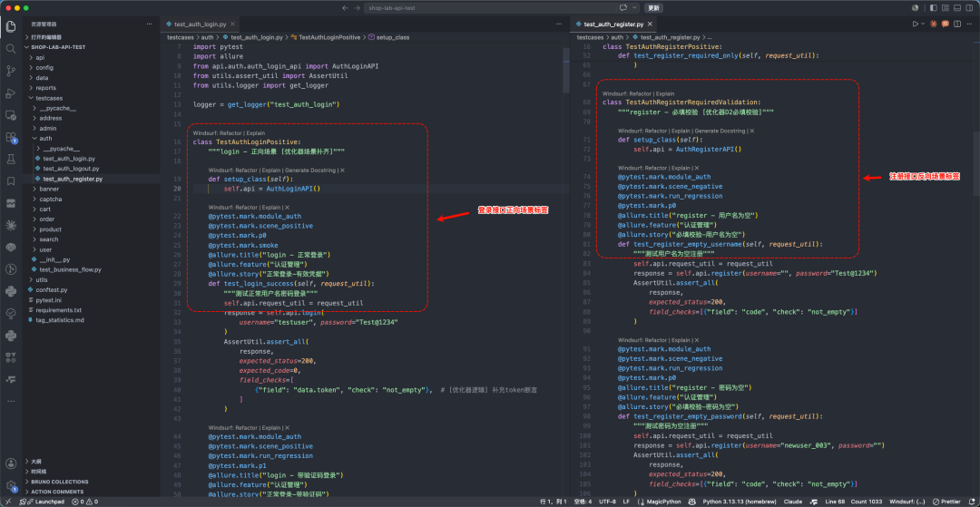The width and height of the screenshot is (980, 507).
Task: Close the test_auth_register.py tab
Action: [651, 24]
